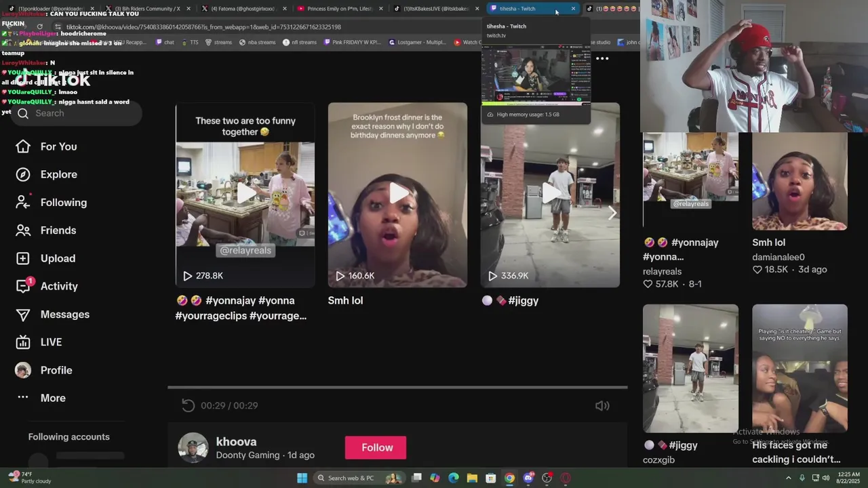Close the tihesha Twitch tab
This screenshot has height=488, width=868.
pos(573,9)
